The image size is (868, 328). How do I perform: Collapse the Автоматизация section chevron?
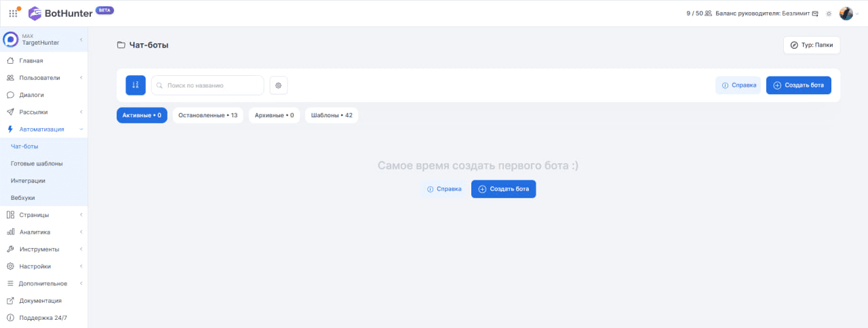coord(81,129)
